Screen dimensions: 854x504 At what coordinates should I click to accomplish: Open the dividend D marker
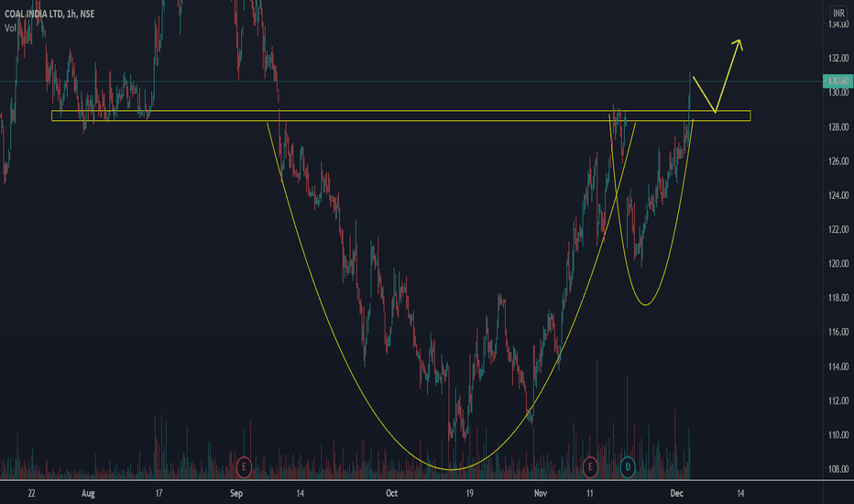pyautogui.click(x=628, y=467)
